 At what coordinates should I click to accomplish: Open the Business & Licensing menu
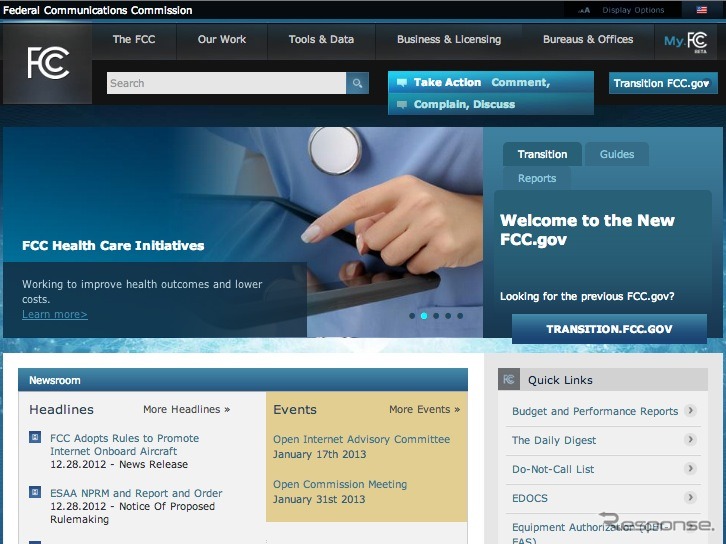tap(448, 40)
